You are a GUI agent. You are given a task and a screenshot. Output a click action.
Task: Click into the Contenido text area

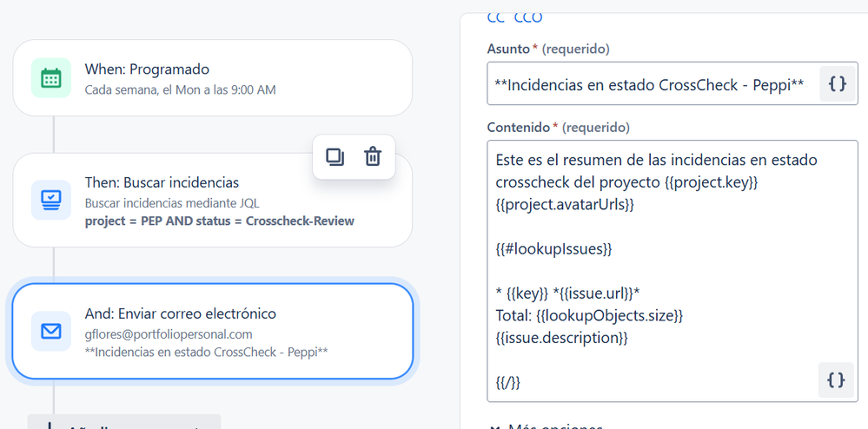pyautogui.click(x=672, y=271)
